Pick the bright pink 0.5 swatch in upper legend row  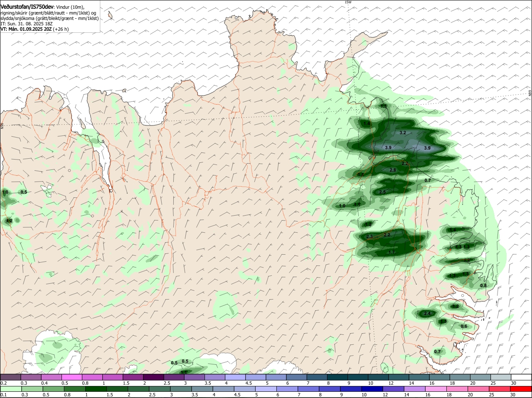click(71, 377)
